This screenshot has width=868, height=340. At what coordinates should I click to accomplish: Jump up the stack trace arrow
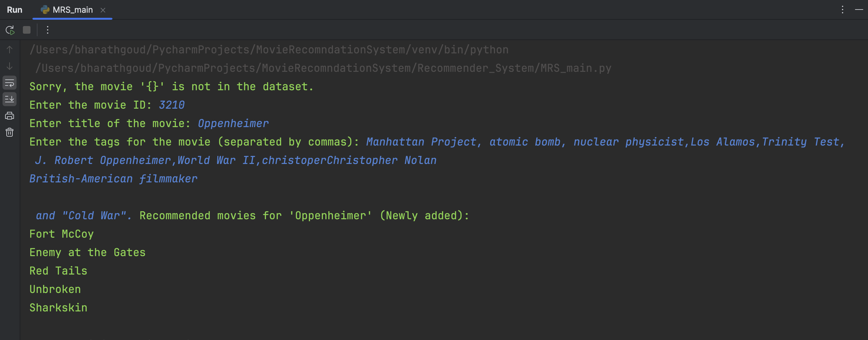10,50
